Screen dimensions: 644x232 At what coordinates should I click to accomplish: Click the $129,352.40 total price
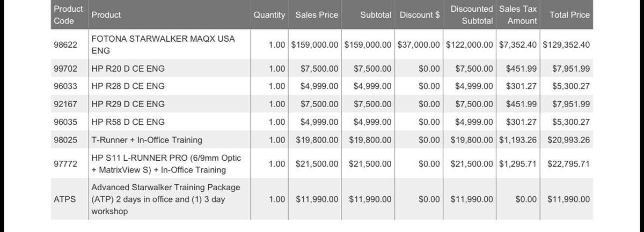tap(566, 45)
